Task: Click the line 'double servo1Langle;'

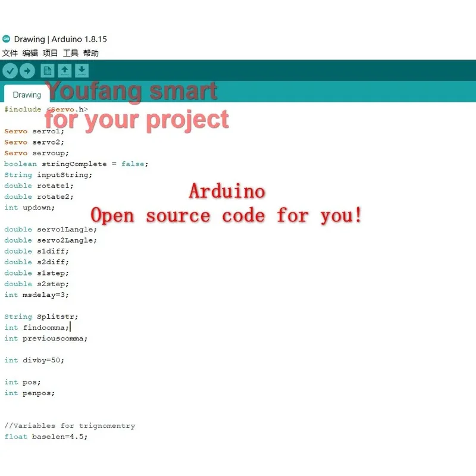Action: [51, 230]
